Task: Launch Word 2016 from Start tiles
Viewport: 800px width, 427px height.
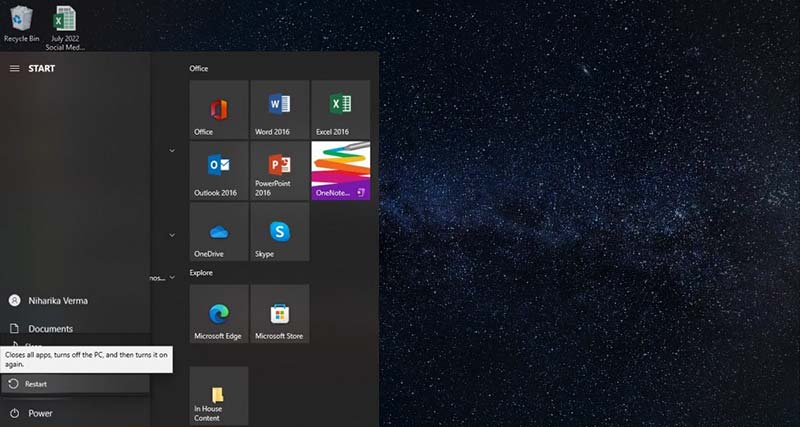Action: click(x=279, y=109)
